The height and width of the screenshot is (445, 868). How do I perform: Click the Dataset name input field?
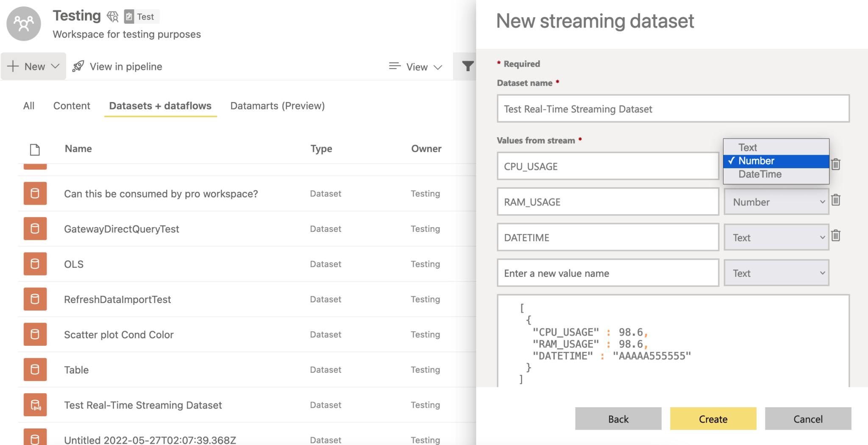coord(673,108)
